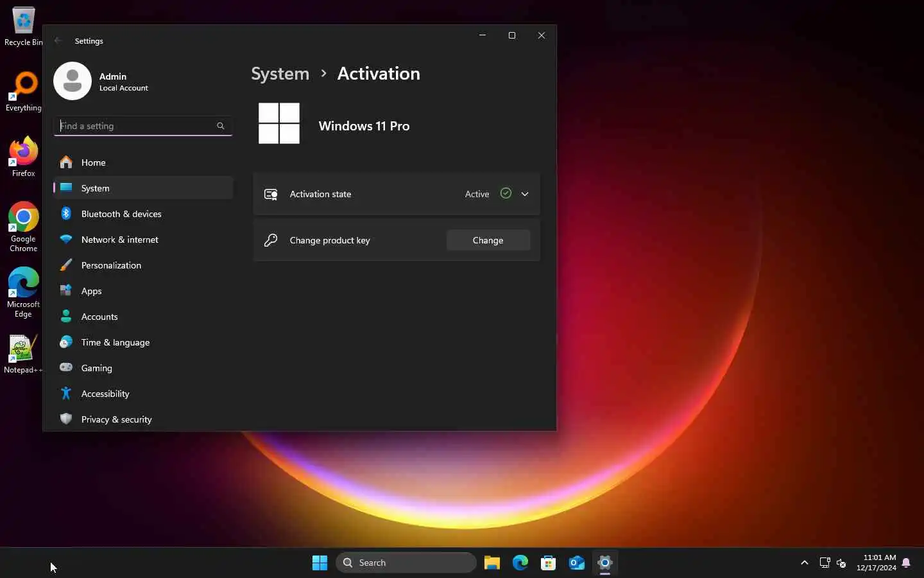Image resolution: width=924 pixels, height=578 pixels.
Task: Open Microsoft Store from the taskbar
Action: pos(549,563)
